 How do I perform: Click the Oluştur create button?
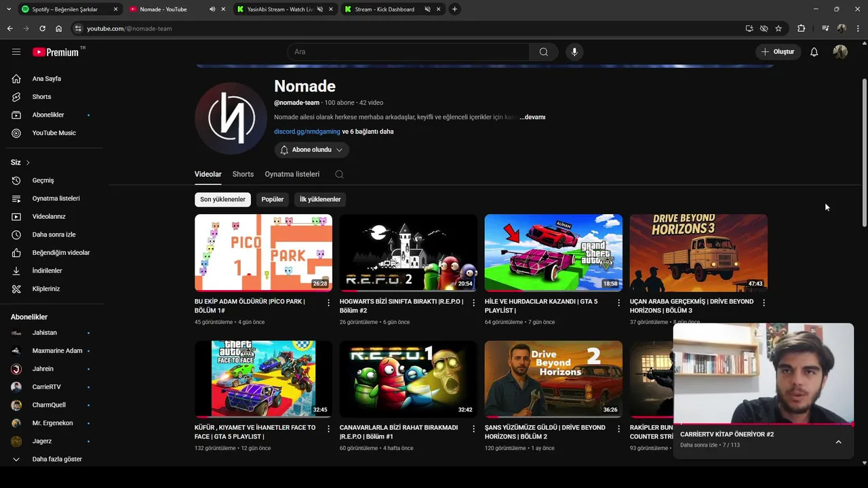pos(778,52)
